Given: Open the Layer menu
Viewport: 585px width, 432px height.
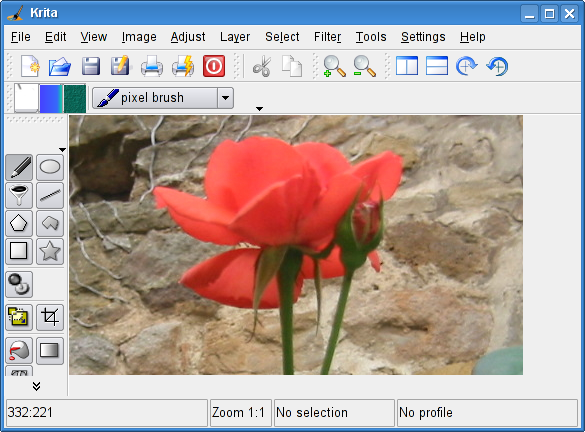Looking at the screenshot, I should pos(235,37).
